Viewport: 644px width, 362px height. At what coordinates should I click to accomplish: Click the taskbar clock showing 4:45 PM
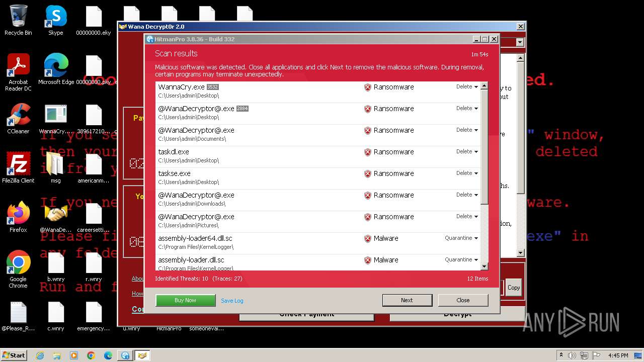[x=618, y=355]
